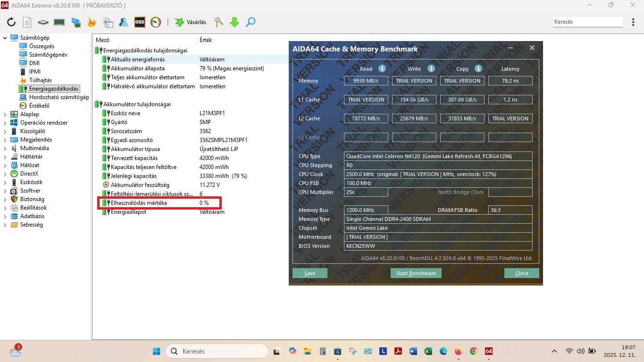This screenshot has width=644, height=362.
Task: Select Hordozható számítógép in the tree
Action: 59,97
